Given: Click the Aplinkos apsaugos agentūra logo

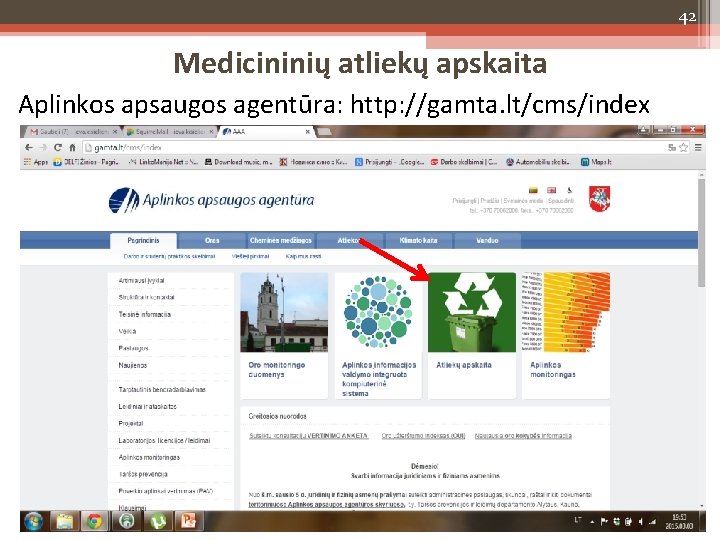Looking at the screenshot, I should coord(212,200).
